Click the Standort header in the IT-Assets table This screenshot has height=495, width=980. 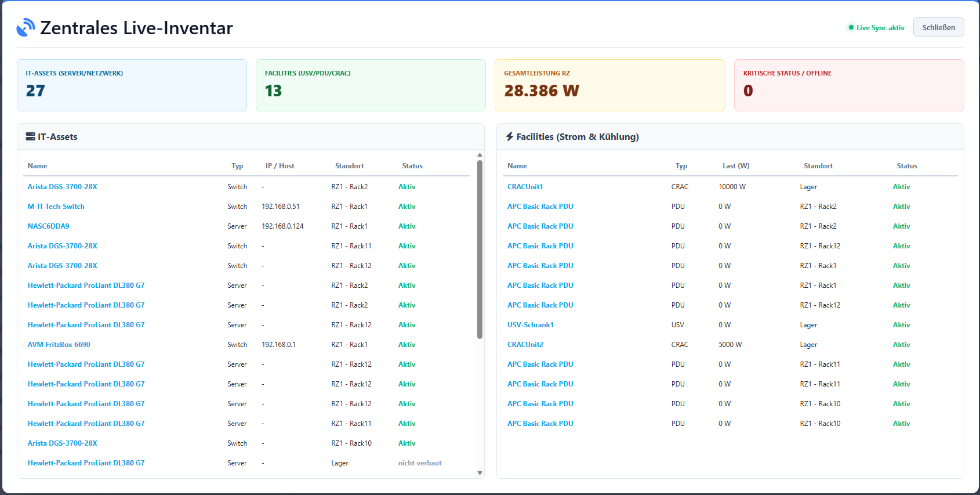pos(350,166)
